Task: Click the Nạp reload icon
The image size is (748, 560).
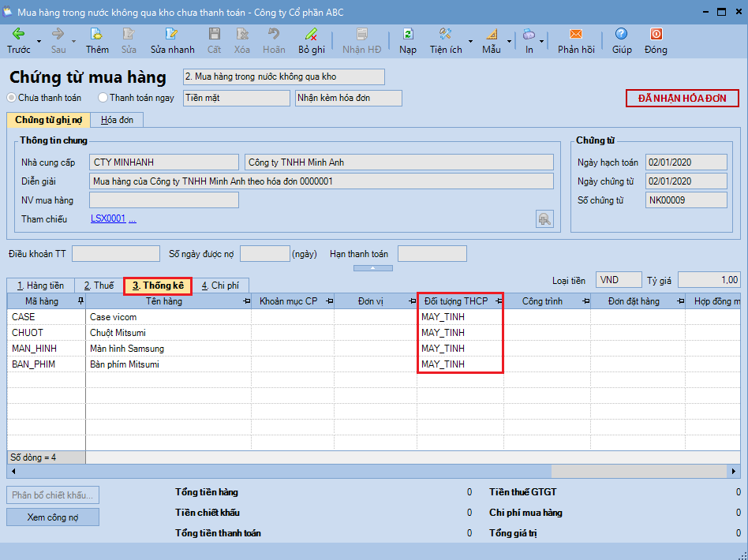Action: (408, 34)
